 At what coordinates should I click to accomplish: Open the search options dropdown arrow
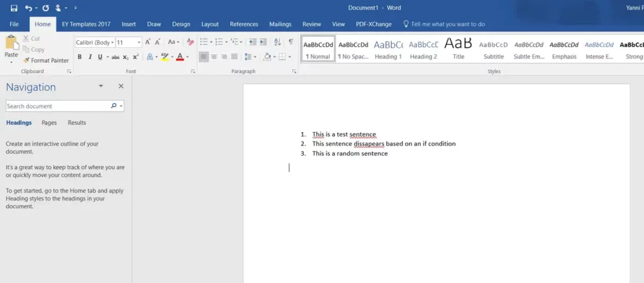(x=121, y=106)
